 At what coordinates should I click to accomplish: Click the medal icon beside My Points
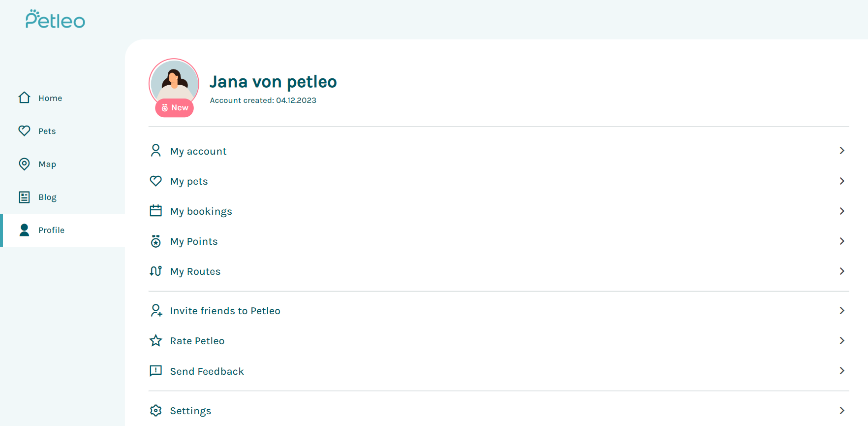[155, 241]
